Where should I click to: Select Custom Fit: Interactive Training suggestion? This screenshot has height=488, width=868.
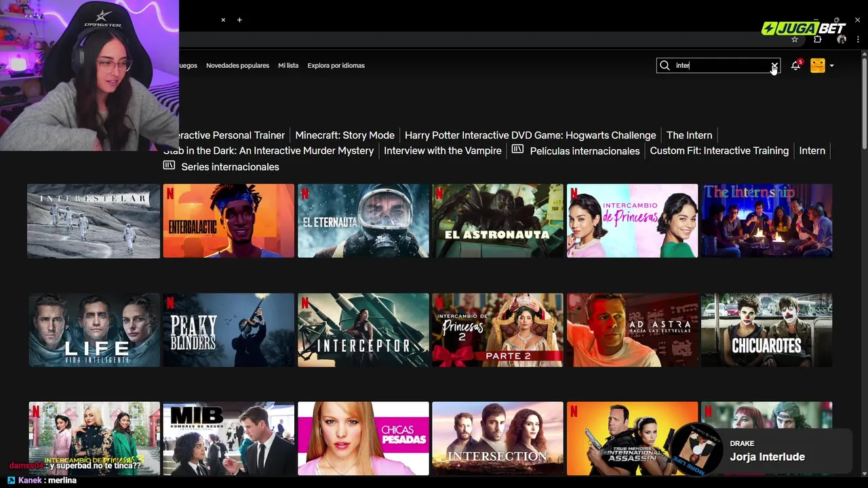coord(719,150)
